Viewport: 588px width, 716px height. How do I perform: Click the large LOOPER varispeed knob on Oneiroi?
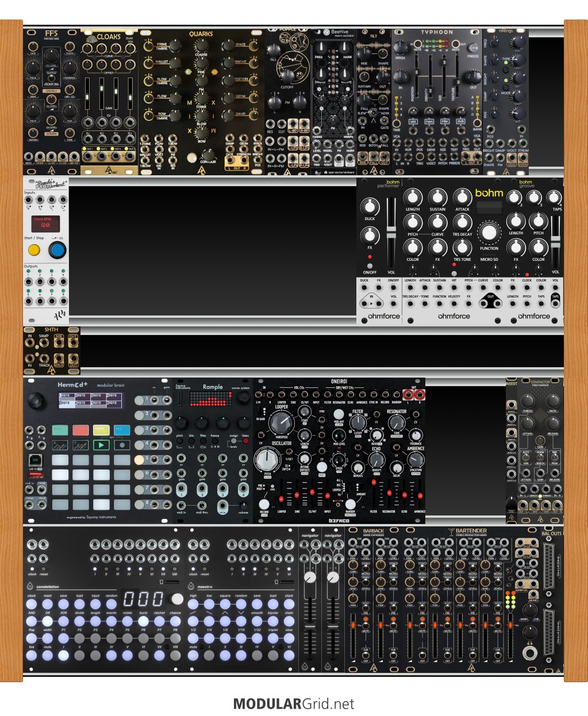pyautogui.click(x=281, y=424)
